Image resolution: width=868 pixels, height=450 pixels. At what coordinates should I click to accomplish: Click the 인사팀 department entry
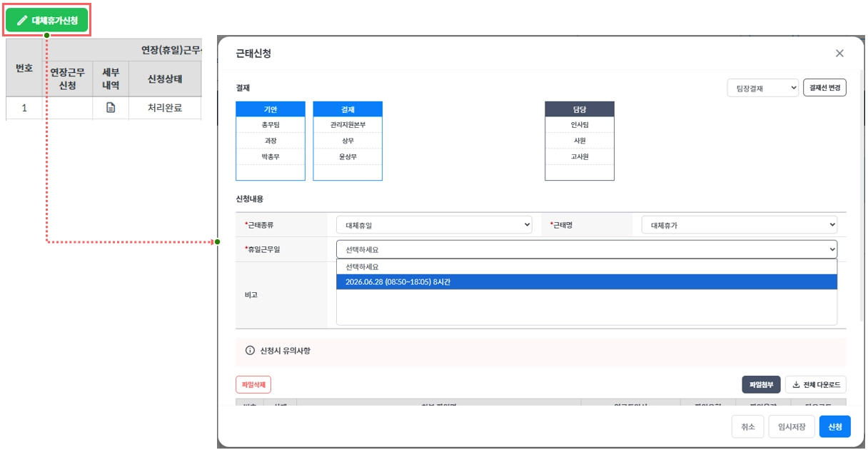click(580, 125)
